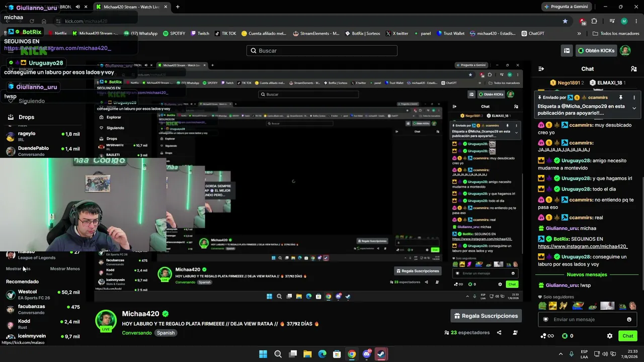
Task: Click the Nego1891 top gifter
Action: 567,83
